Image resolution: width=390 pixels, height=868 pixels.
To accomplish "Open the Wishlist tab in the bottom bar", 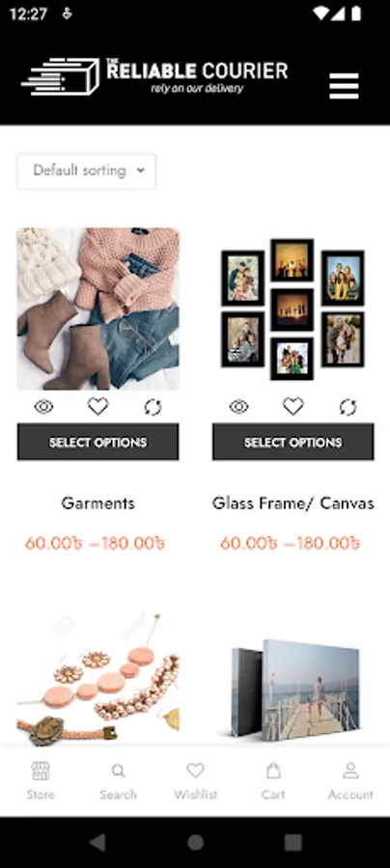I will pyautogui.click(x=196, y=781).
